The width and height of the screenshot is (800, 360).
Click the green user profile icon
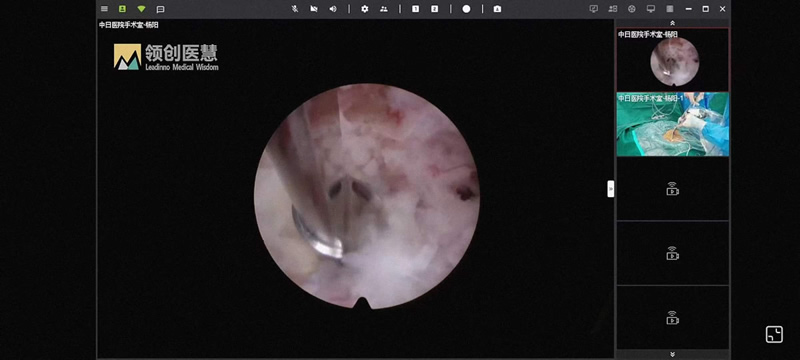(x=122, y=9)
